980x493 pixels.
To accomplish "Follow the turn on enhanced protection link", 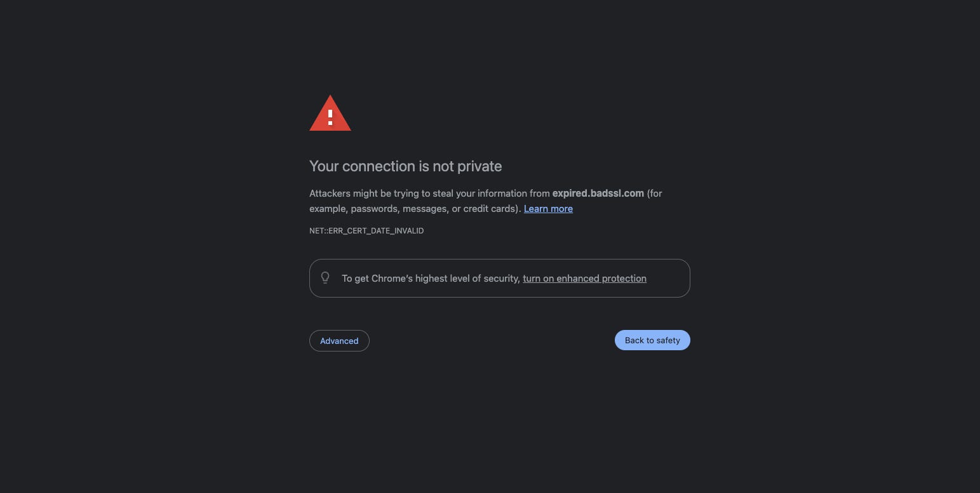I will click(584, 279).
